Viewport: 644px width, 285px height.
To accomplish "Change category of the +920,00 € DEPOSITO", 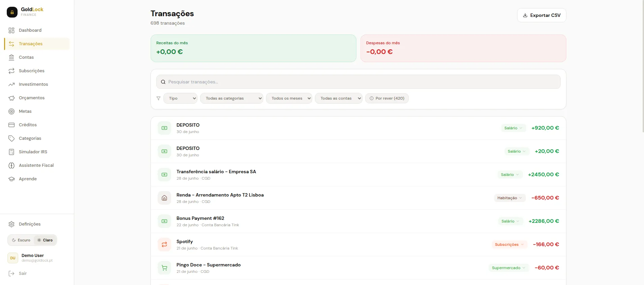I will pos(513,128).
